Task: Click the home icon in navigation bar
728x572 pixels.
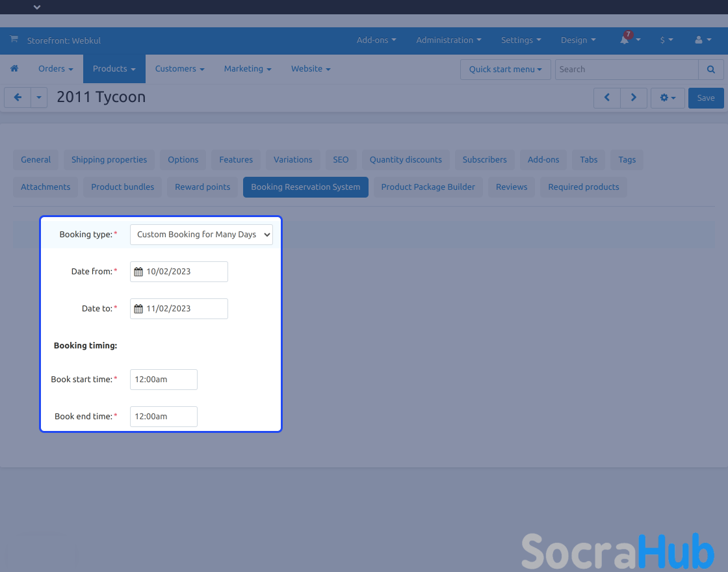Action: [x=14, y=69]
